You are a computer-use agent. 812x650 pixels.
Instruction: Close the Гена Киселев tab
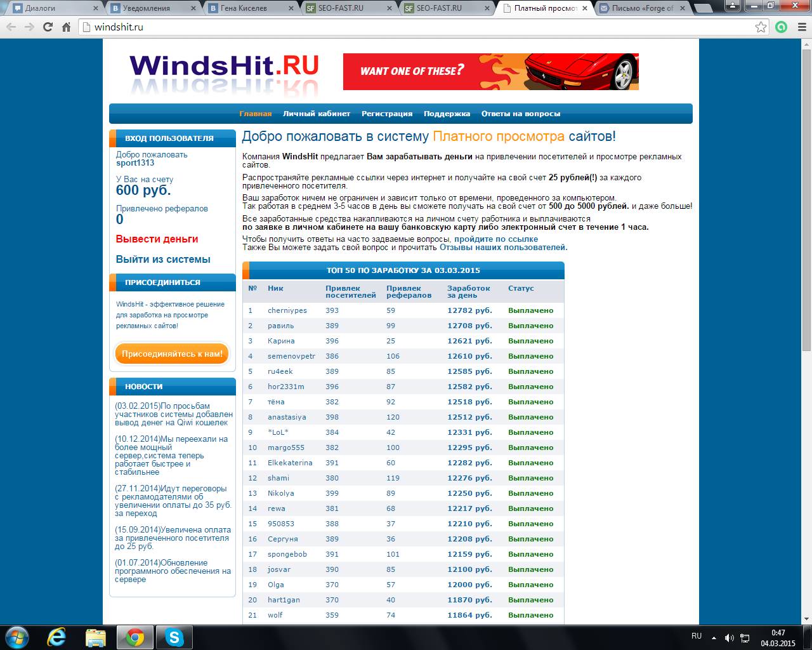pos(291,8)
